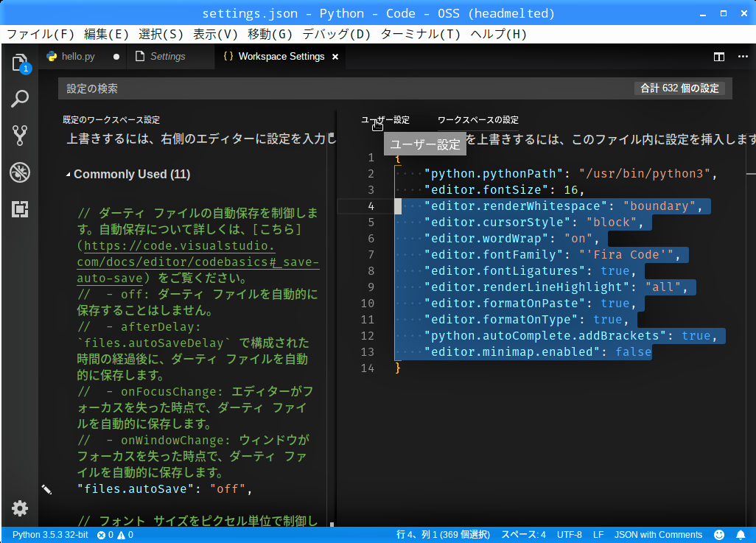Screen dimensions: 756x543
Task: Change LF end-of-line sequence
Action: pyautogui.click(x=598, y=535)
